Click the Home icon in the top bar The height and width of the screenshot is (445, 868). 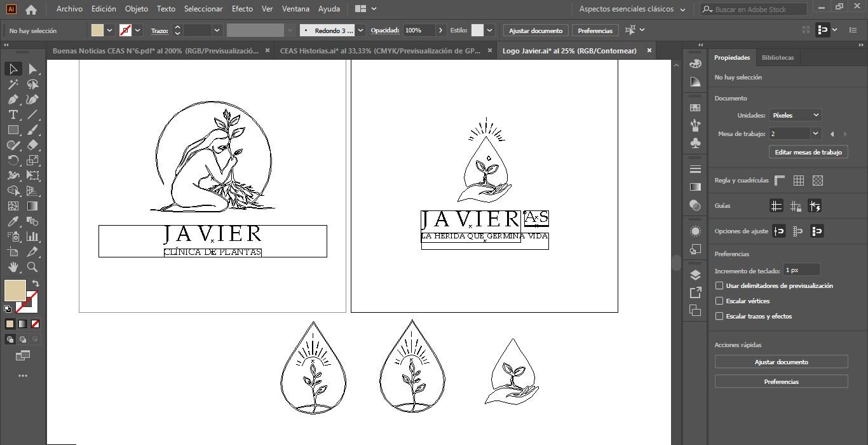(31, 10)
